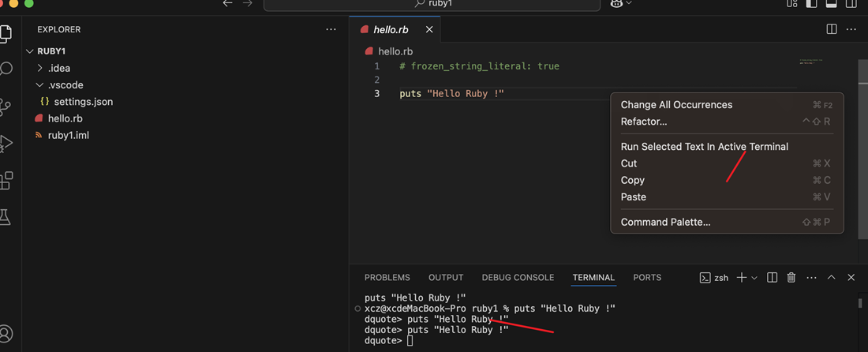The height and width of the screenshot is (352, 868).
Task: Open the Search view in the activity bar
Action: click(x=6, y=69)
